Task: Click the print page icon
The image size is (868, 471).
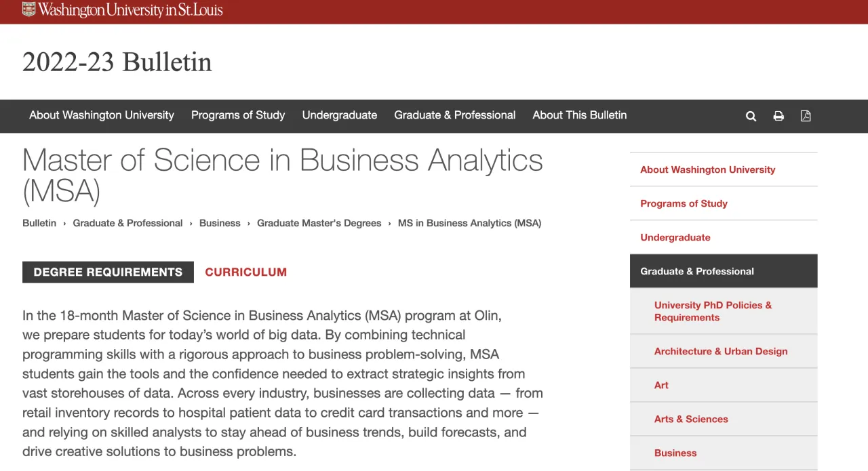Action: coord(778,116)
